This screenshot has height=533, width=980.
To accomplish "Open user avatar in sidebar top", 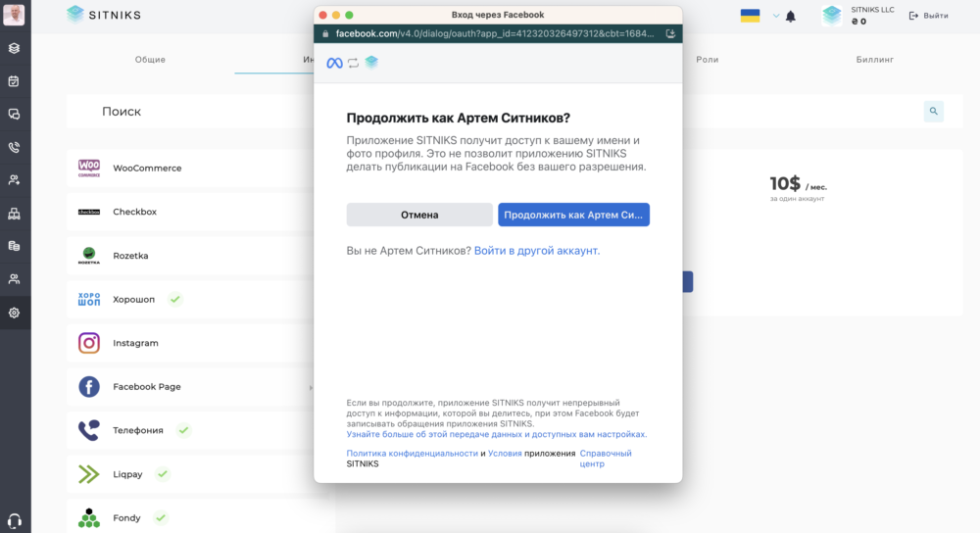I will click(x=14, y=14).
